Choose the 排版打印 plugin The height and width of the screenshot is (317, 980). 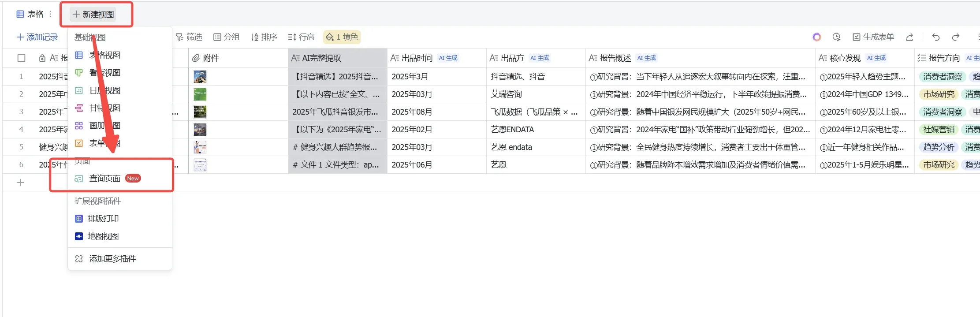point(119,219)
